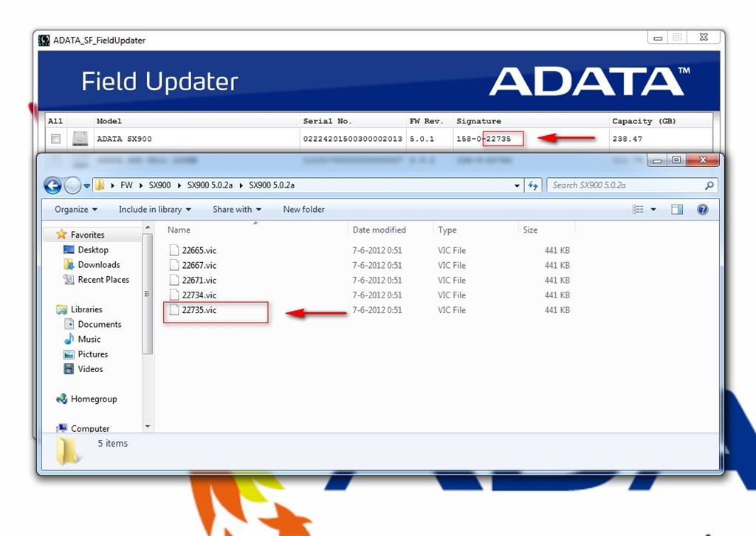Select the file 22671.vic
Viewport: 756px width, 536px height.
point(199,280)
